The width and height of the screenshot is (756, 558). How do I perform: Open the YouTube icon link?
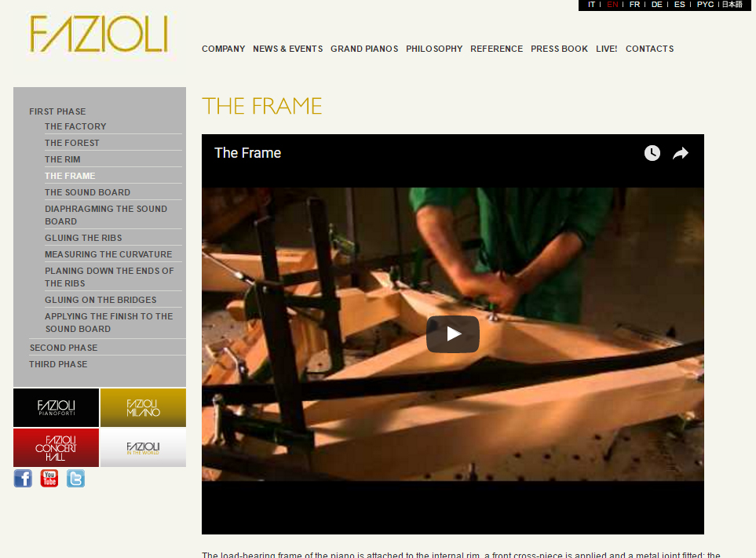(49, 479)
